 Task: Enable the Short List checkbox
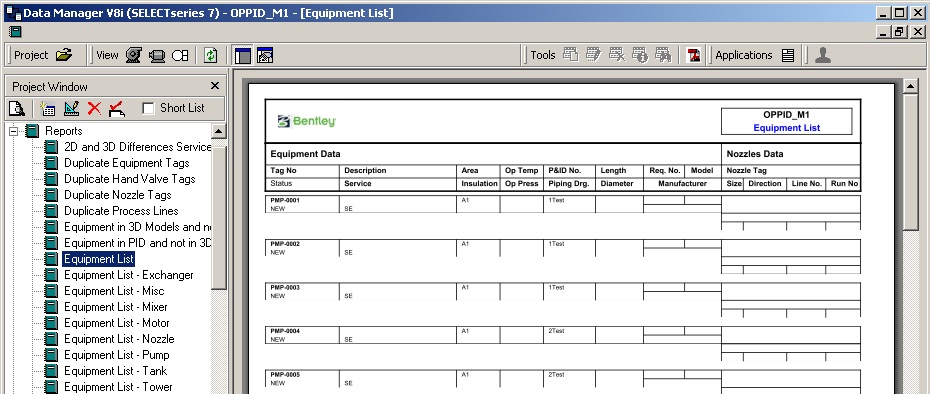click(148, 108)
